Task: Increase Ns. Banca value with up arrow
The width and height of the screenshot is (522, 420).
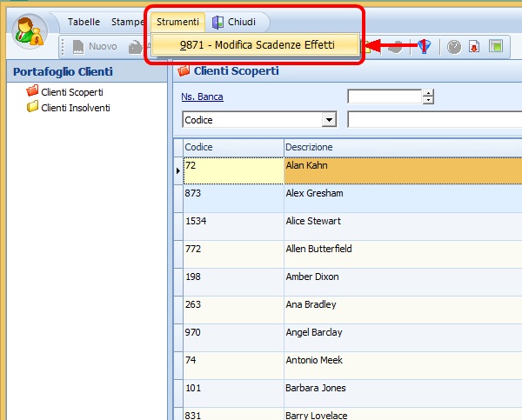Action: (x=427, y=92)
